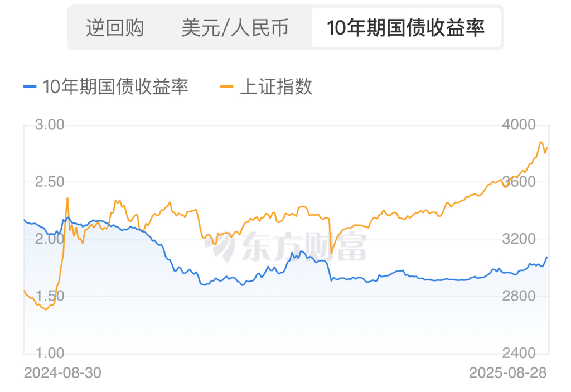The width and height of the screenshot is (571, 392).
Task: Click the 2800 index axis label
Action: coord(519,296)
